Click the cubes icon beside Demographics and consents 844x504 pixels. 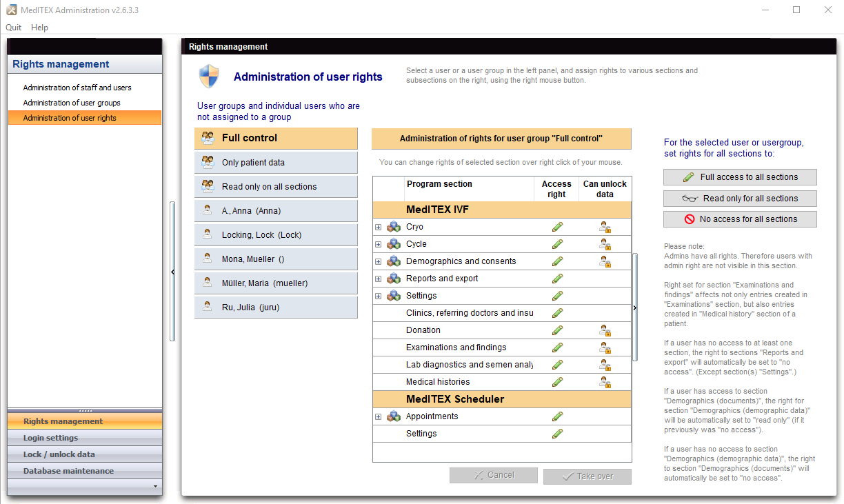coord(394,261)
